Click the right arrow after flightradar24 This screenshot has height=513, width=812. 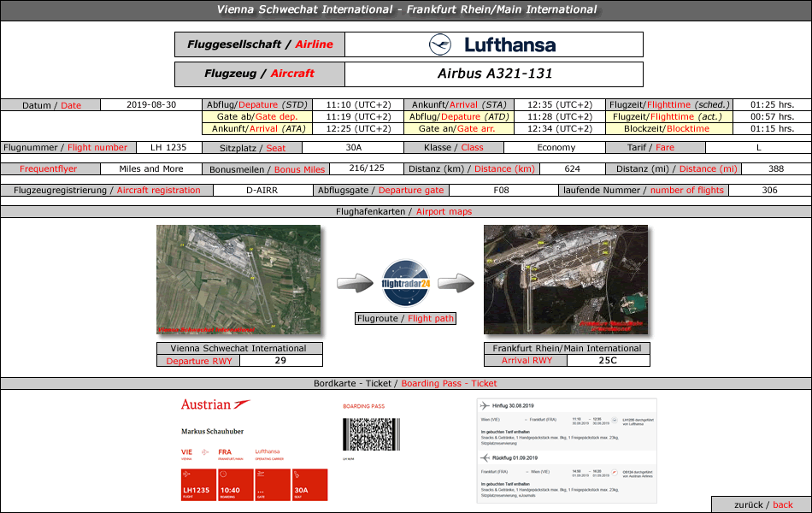(x=456, y=283)
